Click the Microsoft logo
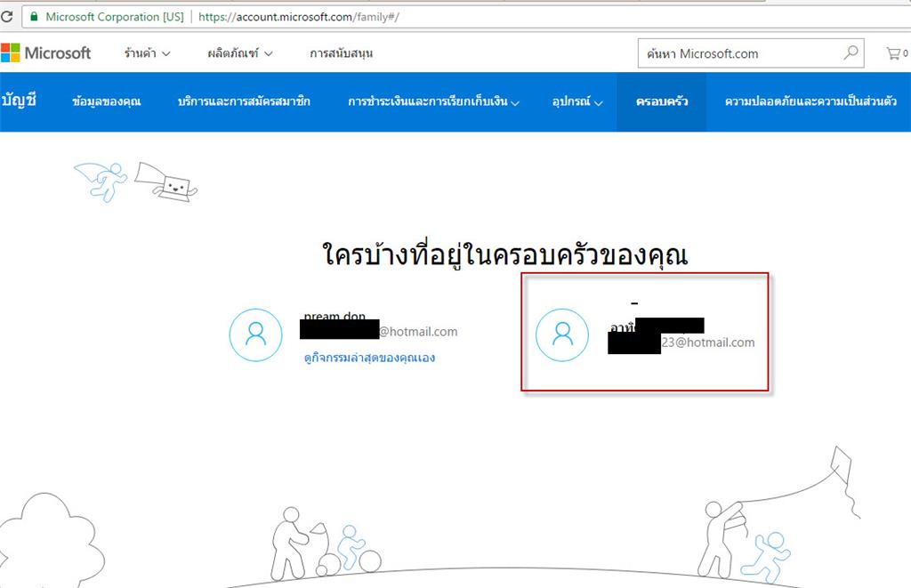911x588 pixels. point(46,52)
